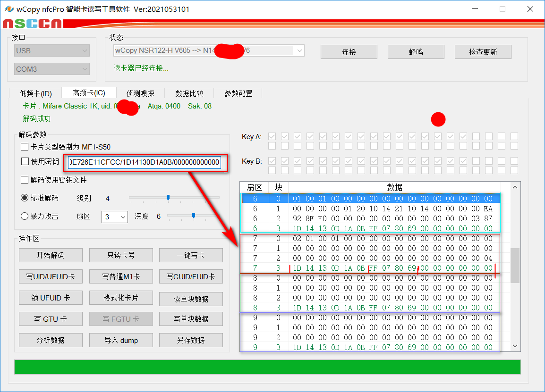Screen dimensions: 545x392
Task: Click the 连接 connect button
Action: (349, 52)
